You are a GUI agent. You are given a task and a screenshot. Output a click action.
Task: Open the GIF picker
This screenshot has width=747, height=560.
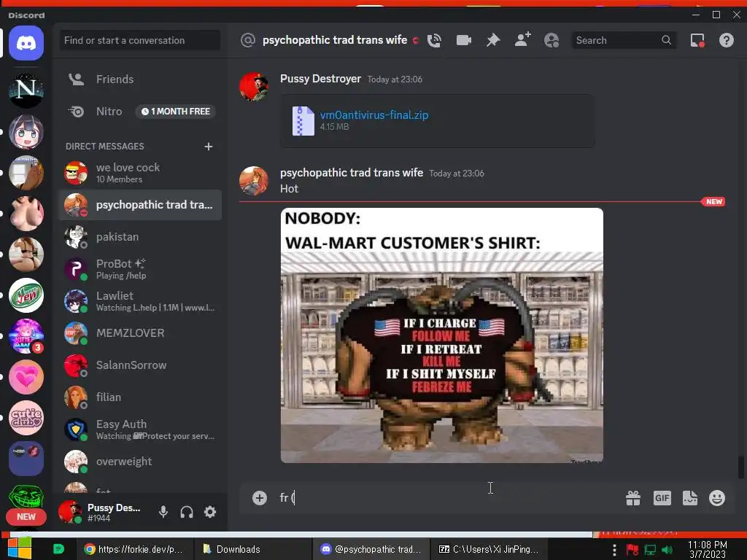662,498
